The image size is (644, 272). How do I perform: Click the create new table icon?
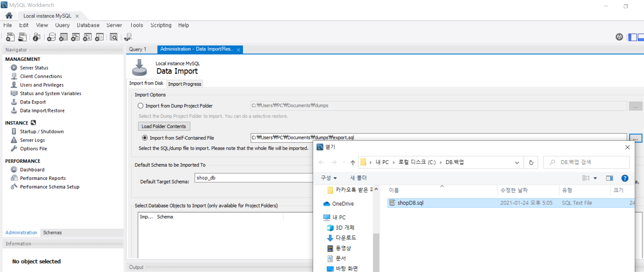[63, 37]
